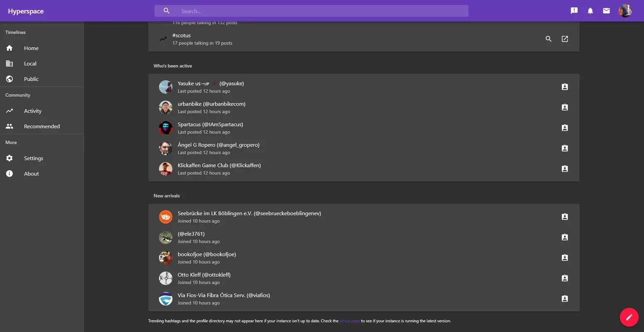The image size is (644, 332).
Task: View profile of urbanbike (@urbanbikecom)
Action: (x=565, y=107)
